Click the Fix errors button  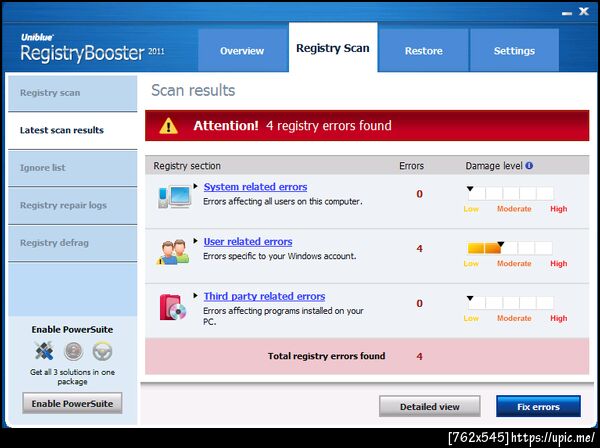tap(538, 406)
